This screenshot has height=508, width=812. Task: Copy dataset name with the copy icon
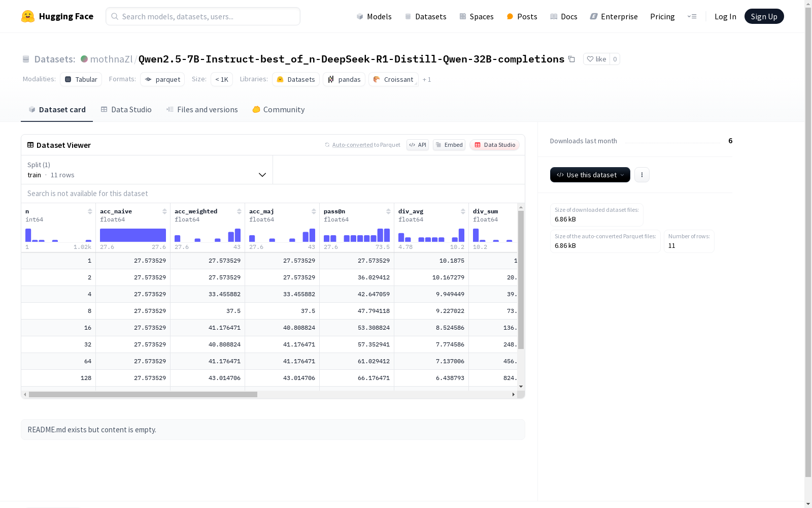pos(571,59)
